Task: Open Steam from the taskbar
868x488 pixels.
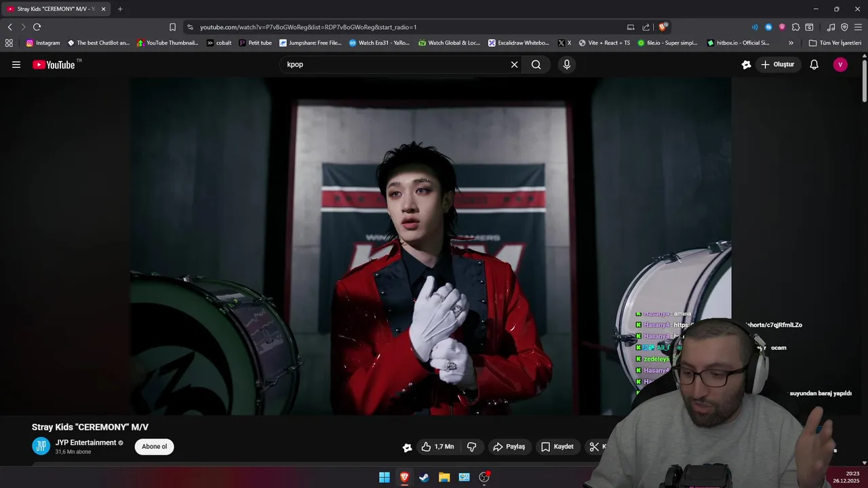Action: click(424, 477)
